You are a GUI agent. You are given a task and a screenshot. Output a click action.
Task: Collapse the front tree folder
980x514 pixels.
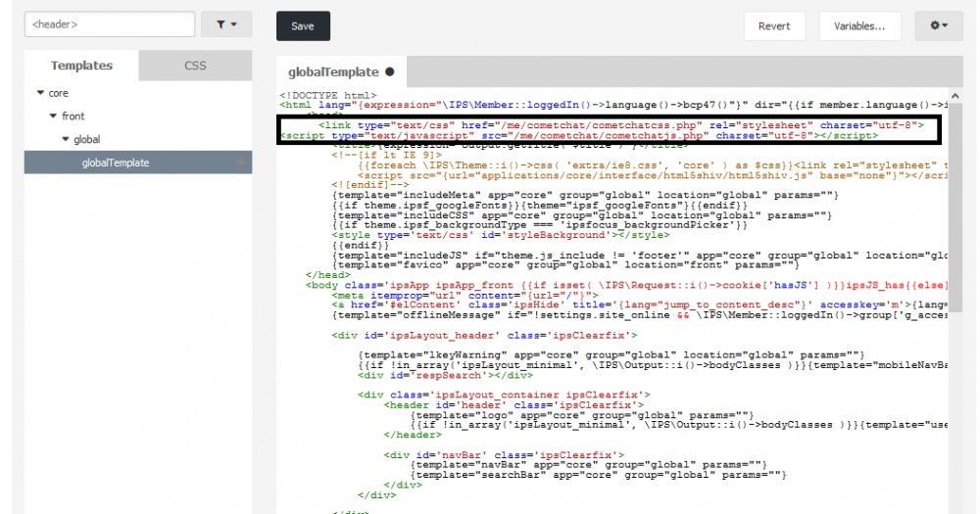[x=54, y=116]
